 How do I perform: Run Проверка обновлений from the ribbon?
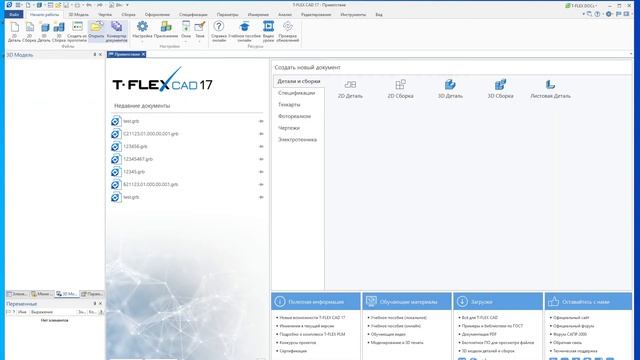point(288,31)
